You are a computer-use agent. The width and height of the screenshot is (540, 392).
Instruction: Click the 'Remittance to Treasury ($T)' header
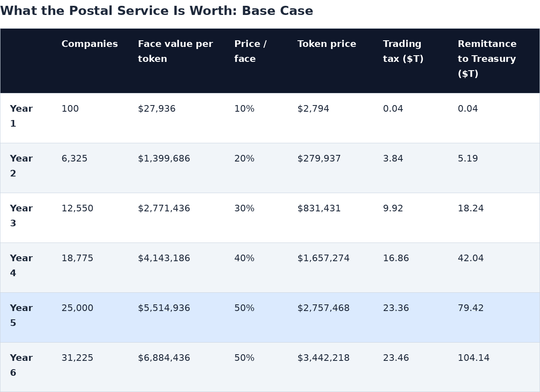click(x=487, y=59)
